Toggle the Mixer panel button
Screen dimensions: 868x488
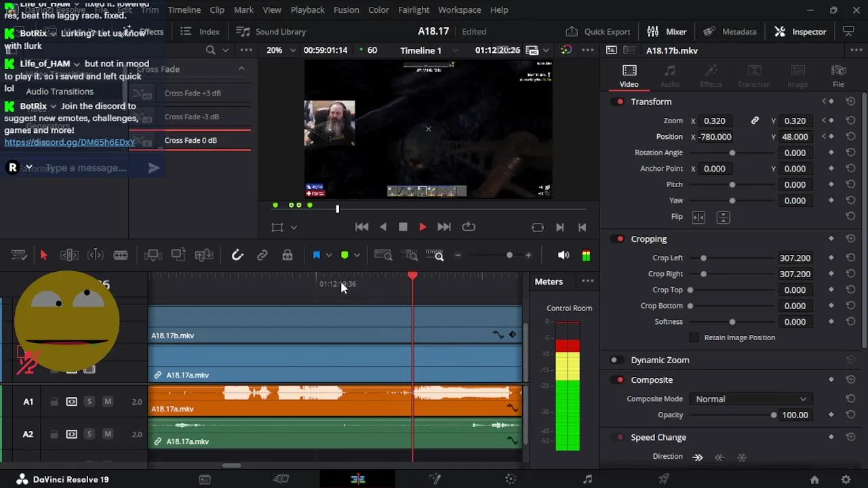[x=667, y=31]
